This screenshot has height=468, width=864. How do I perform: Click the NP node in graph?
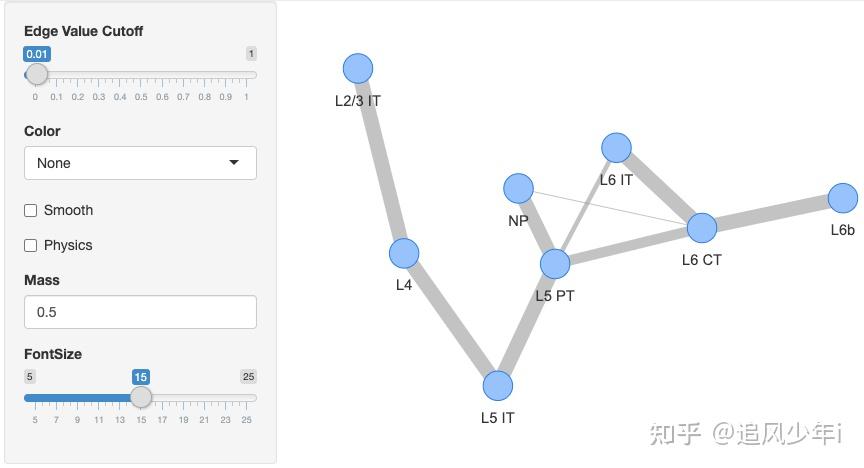(518, 187)
